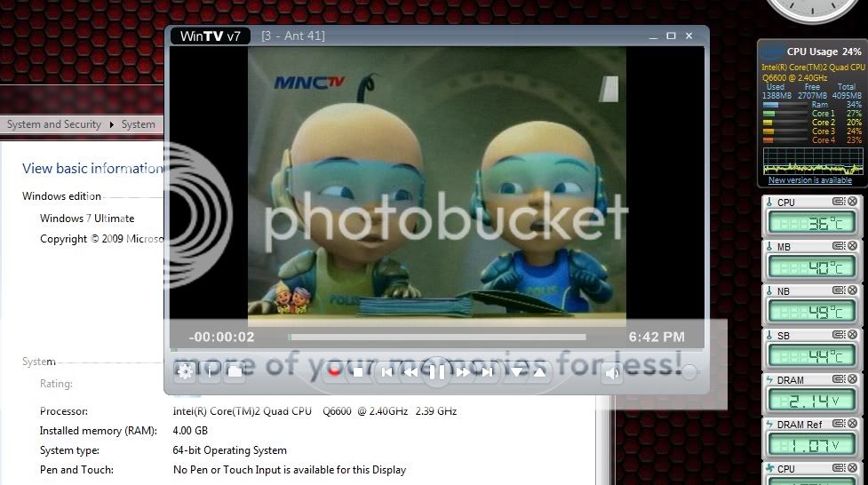Open New version is available link

point(810,180)
